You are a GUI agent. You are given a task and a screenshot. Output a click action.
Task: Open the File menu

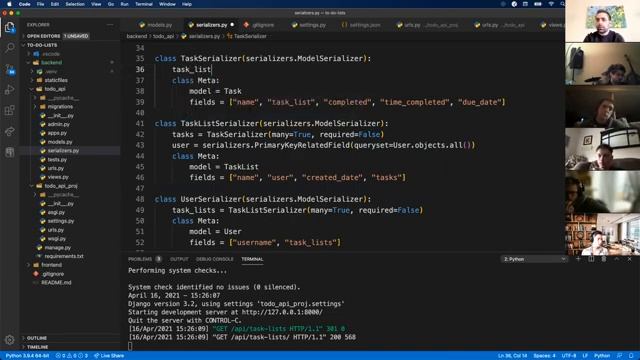click(x=40, y=4)
